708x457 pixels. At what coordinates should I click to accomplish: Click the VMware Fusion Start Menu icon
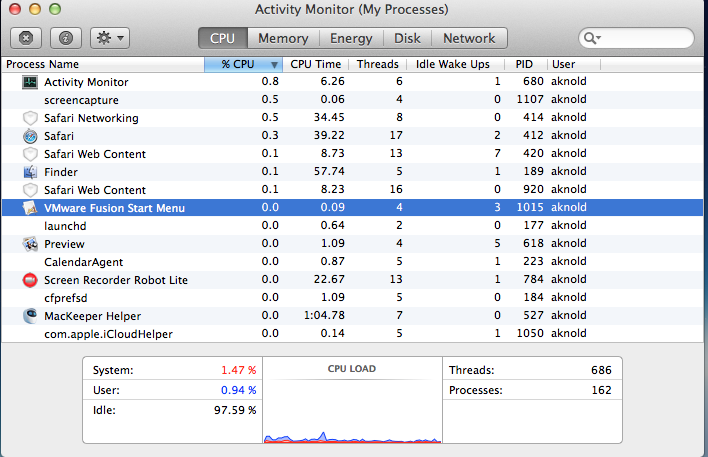30,208
